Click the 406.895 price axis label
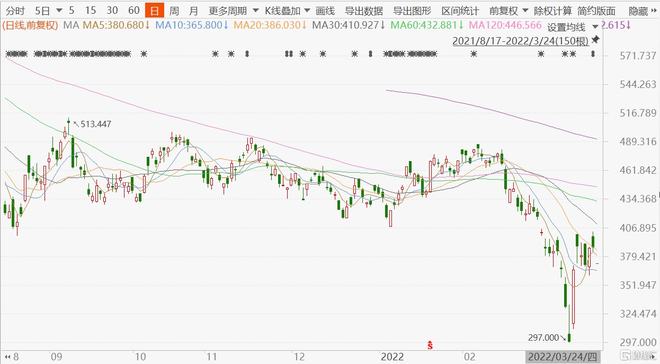 tap(638, 228)
